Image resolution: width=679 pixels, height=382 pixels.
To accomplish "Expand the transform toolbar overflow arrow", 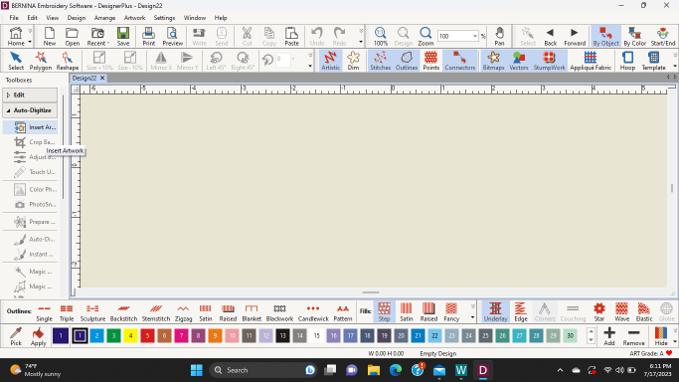I will point(310,66).
